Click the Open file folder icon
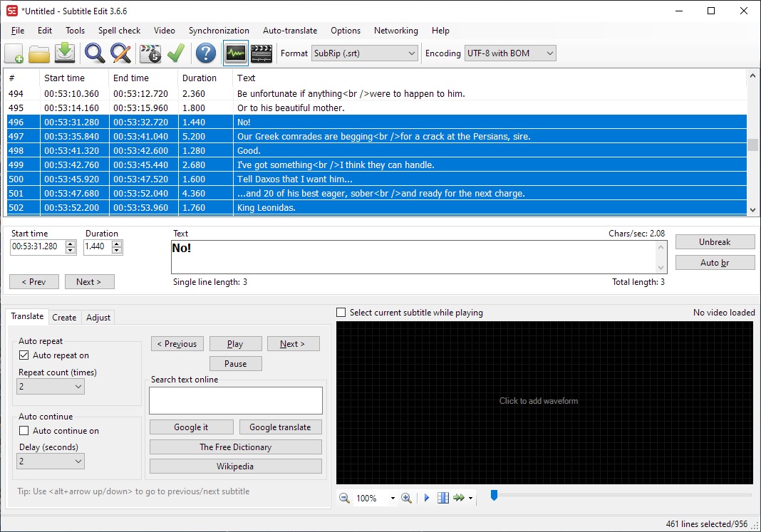The height and width of the screenshot is (532, 761). click(x=38, y=53)
